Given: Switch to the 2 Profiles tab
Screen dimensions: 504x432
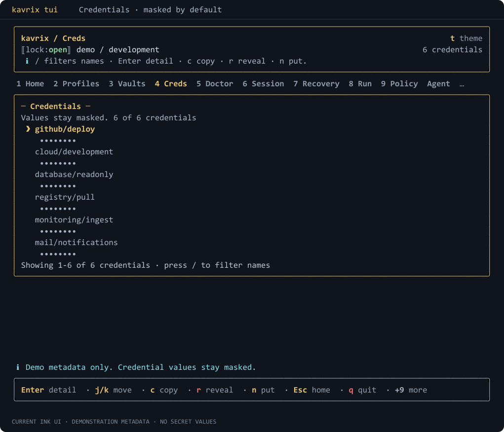Looking at the screenshot, I should (76, 84).
